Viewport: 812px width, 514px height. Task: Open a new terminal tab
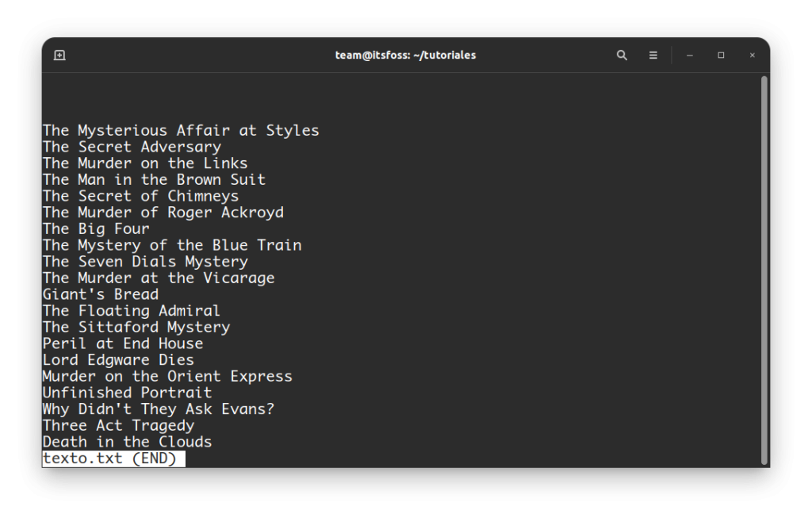59,55
